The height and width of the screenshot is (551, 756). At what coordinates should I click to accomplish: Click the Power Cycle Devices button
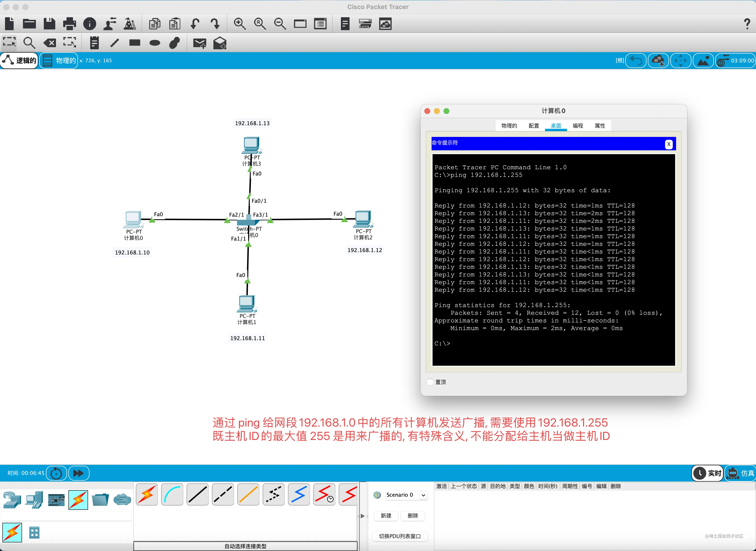pos(56,473)
